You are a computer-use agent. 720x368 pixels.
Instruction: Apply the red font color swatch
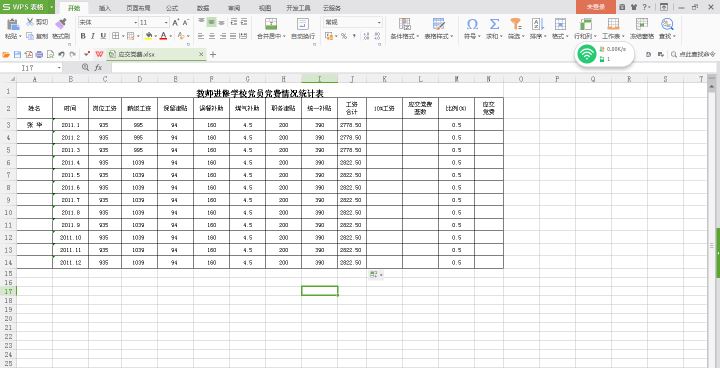[164, 36]
